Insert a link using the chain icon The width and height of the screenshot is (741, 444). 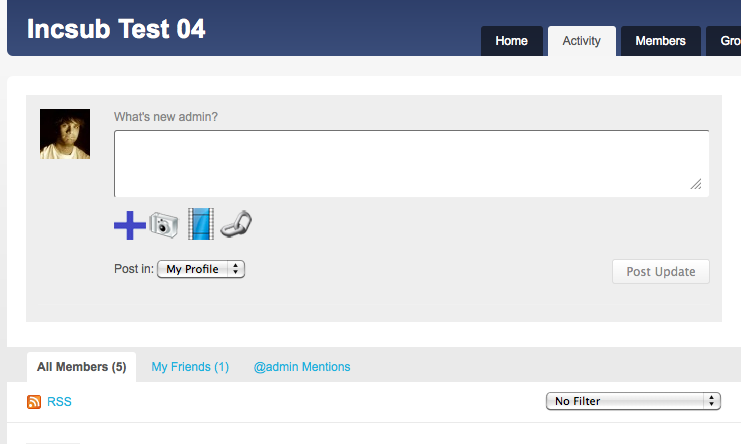click(x=236, y=224)
